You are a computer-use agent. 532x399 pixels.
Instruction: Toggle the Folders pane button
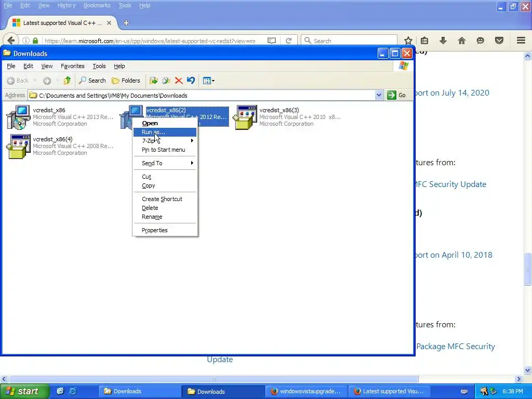coord(126,81)
